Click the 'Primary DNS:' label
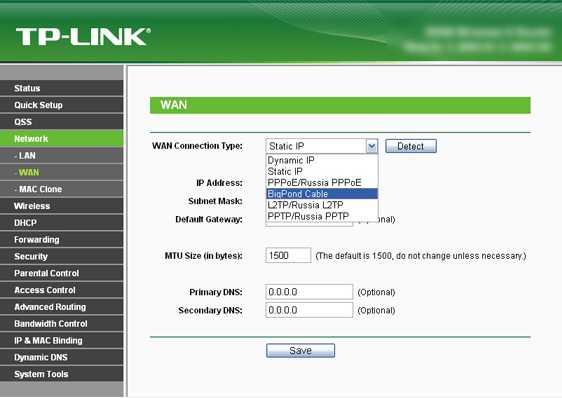The image size is (562, 398). point(216,292)
